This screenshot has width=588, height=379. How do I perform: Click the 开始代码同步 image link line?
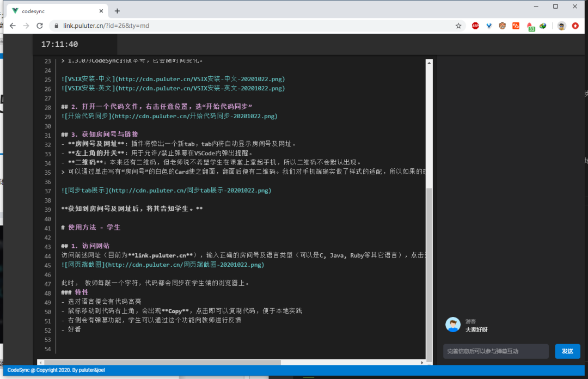tap(169, 117)
